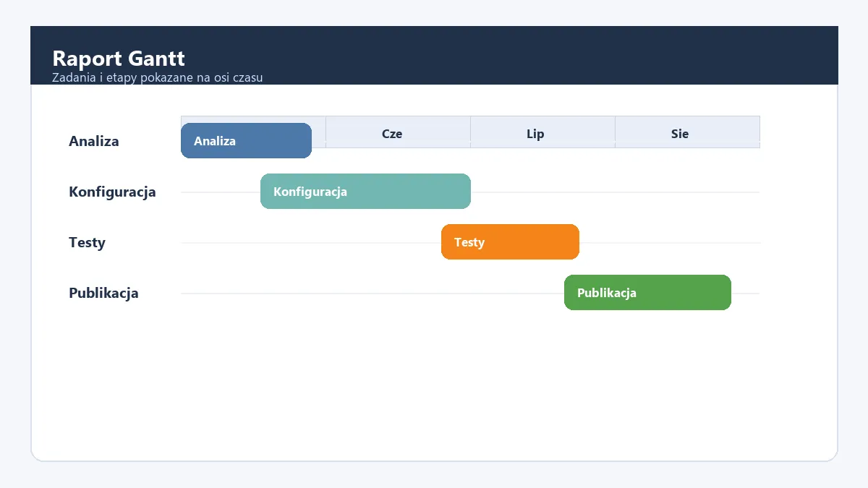The height and width of the screenshot is (488, 868).
Task: Select the Konfiguracja row label on the left
Action: click(x=112, y=192)
